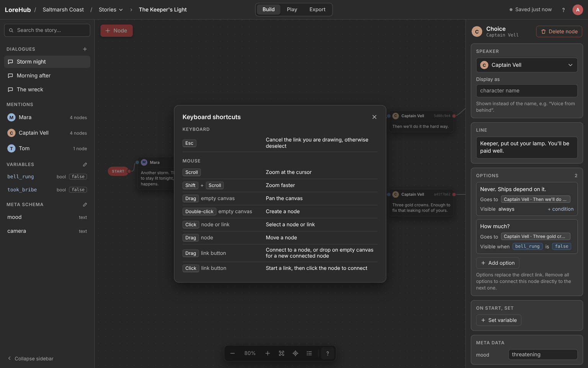
Task: Click the Display as character name field
Action: click(527, 91)
